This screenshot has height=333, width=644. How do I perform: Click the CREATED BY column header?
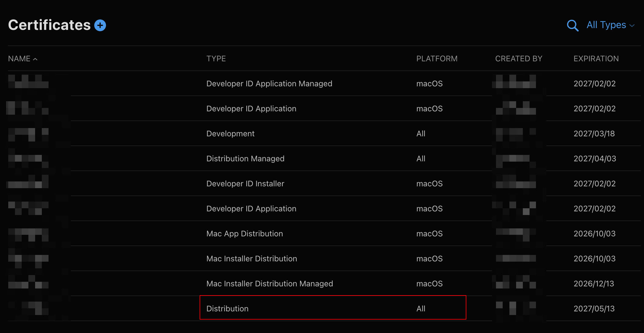519,59
